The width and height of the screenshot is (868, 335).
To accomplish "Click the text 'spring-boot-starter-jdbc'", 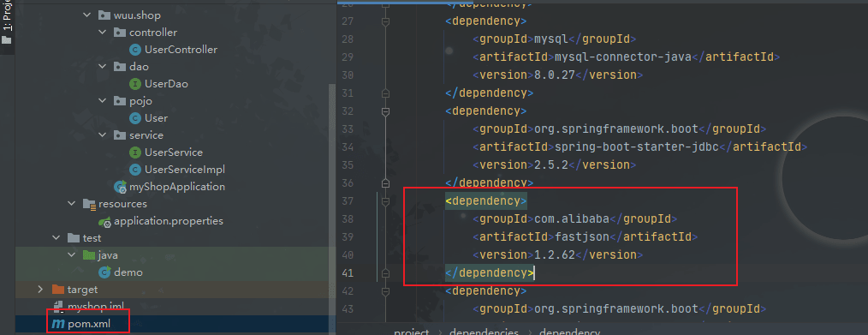I will coord(637,147).
